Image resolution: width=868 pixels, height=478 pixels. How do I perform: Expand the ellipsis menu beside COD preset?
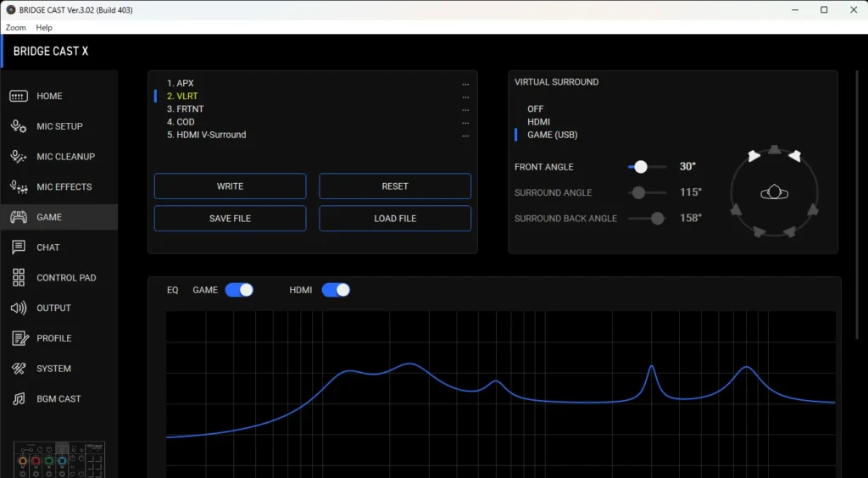[465, 122]
